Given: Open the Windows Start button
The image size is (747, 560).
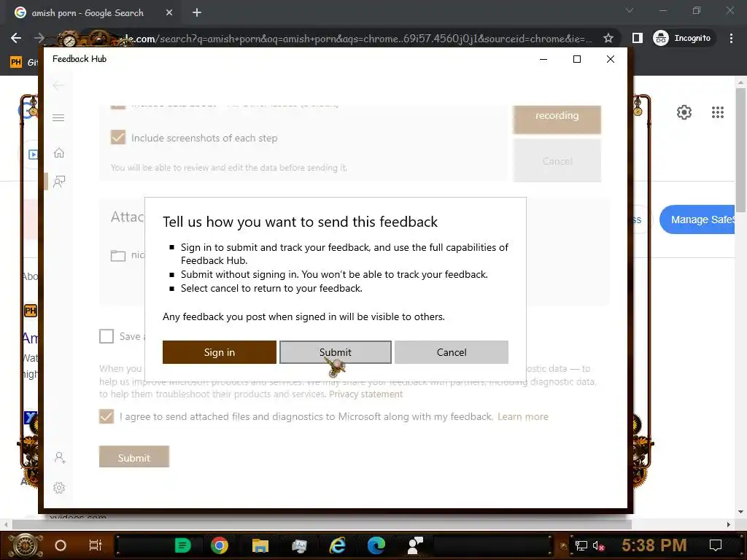Looking at the screenshot, I should click(x=26, y=545).
